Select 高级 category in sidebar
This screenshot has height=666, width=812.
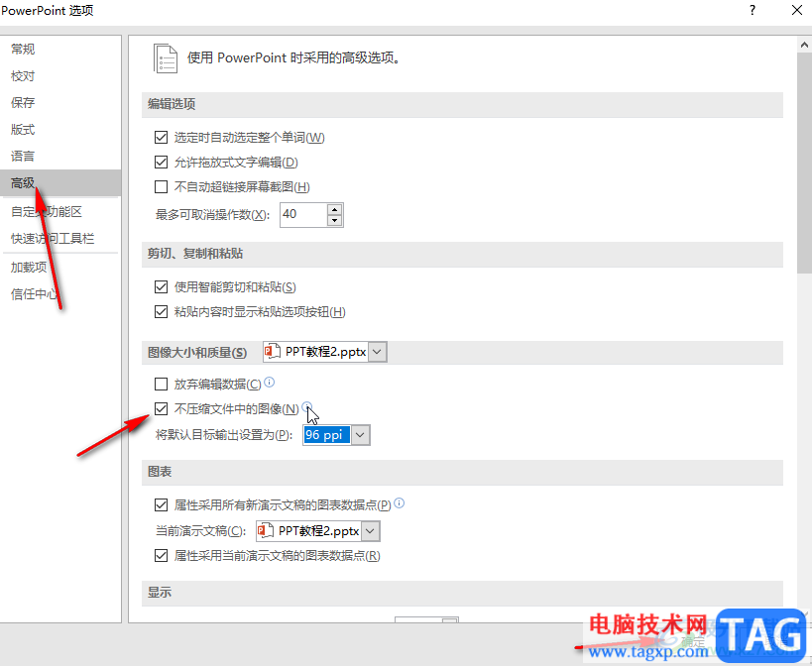pyautogui.click(x=60, y=182)
